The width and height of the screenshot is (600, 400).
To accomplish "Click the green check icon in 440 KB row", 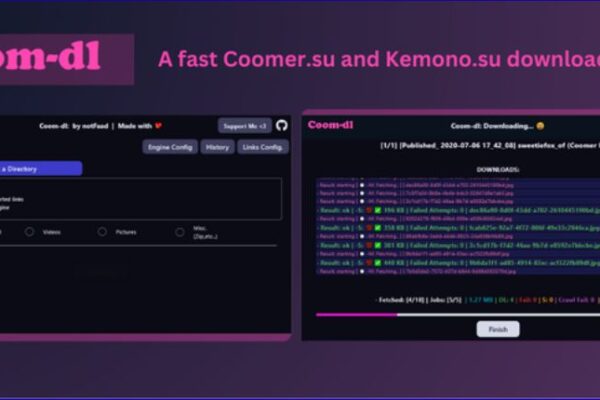I will pyautogui.click(x=378, y=263).
